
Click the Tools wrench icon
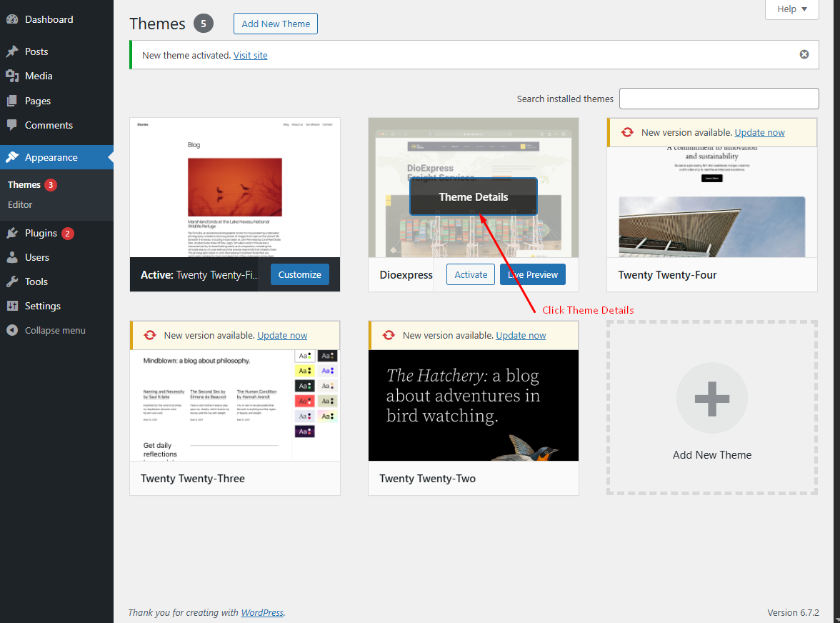12,281
